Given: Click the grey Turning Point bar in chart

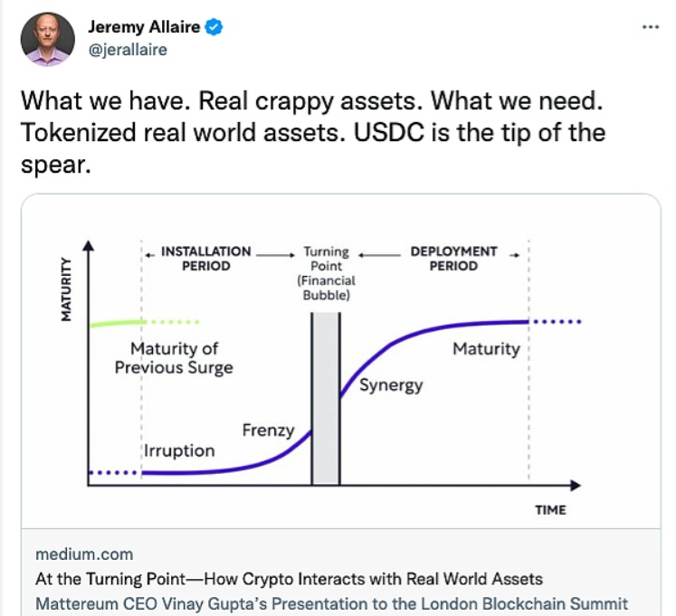Looking at the screenshot, I should point(326,398).
